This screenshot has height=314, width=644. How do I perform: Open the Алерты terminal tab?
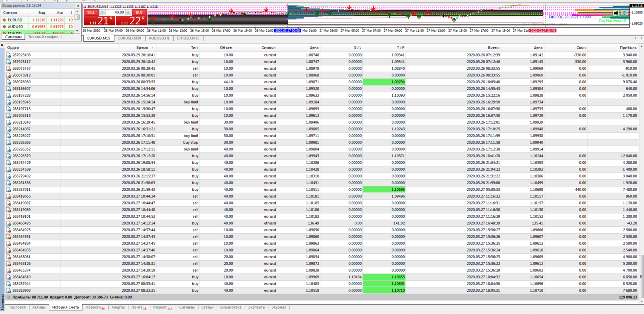point(118,307)
